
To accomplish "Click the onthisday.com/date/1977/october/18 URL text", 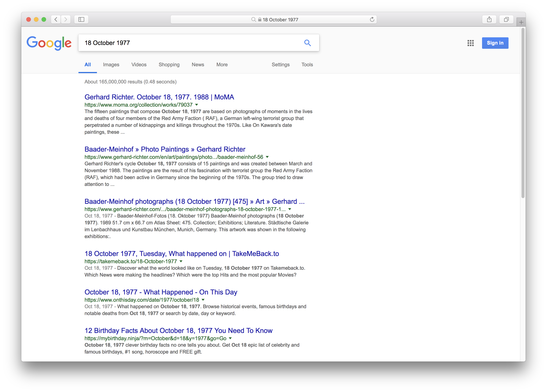I will 142,300.
